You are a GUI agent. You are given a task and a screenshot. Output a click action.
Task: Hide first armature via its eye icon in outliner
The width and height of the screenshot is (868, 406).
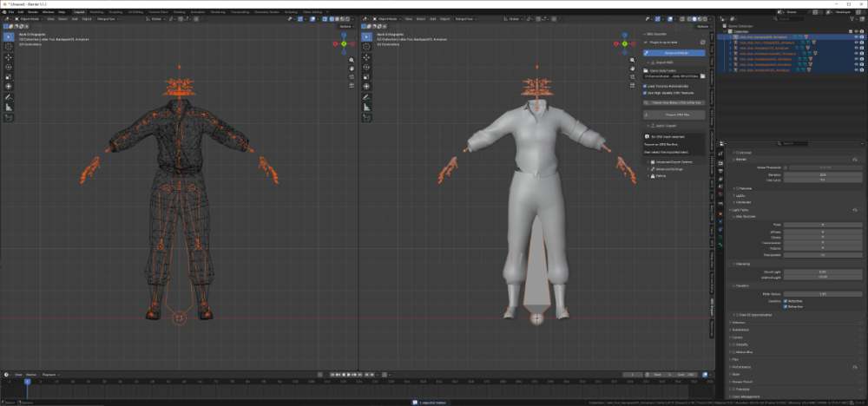(x=856, y=37)
